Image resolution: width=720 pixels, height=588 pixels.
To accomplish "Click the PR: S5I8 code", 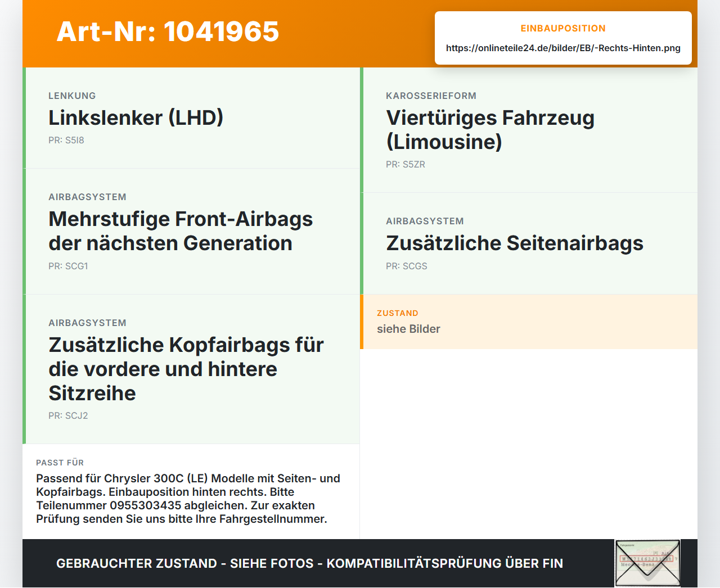I will 66,141.
